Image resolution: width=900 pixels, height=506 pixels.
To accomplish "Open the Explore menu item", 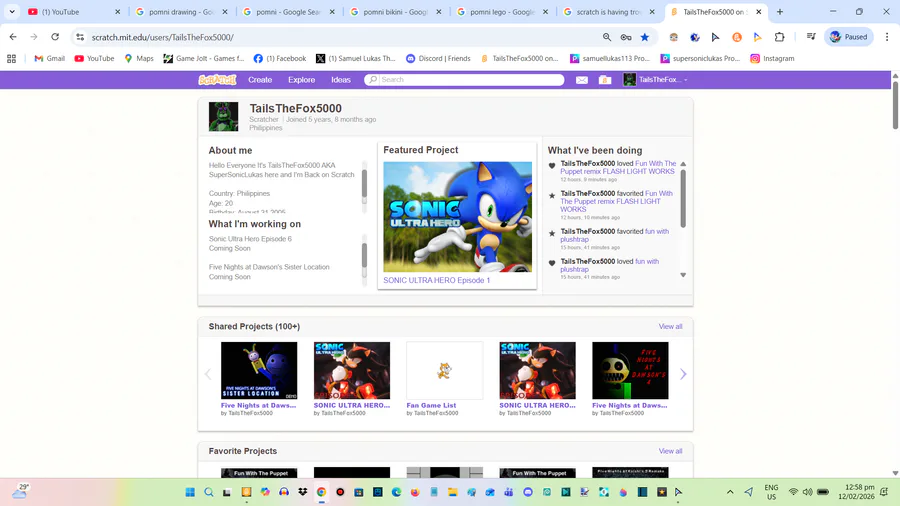I will [x=301, y=80].
